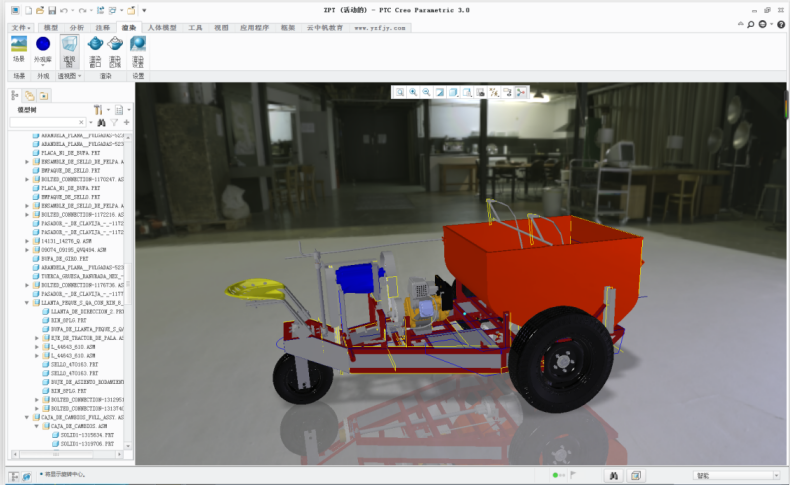Click the Regenerate icon in quick access toolbar
Image resolution: width=790 pixels, height=485 pixels.
coord(100,10)
